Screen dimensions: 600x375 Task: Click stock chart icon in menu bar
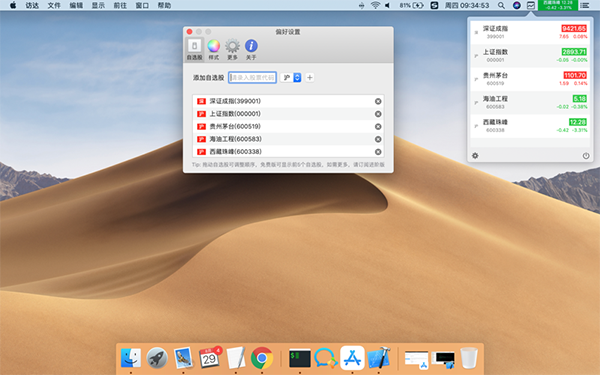tap(530, 5)
